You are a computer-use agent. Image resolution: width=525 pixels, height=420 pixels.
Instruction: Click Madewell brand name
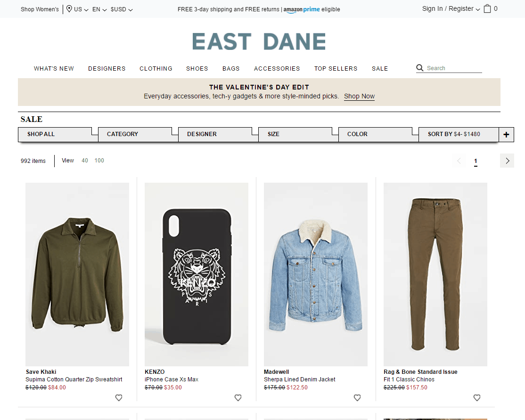coord(276,372)
